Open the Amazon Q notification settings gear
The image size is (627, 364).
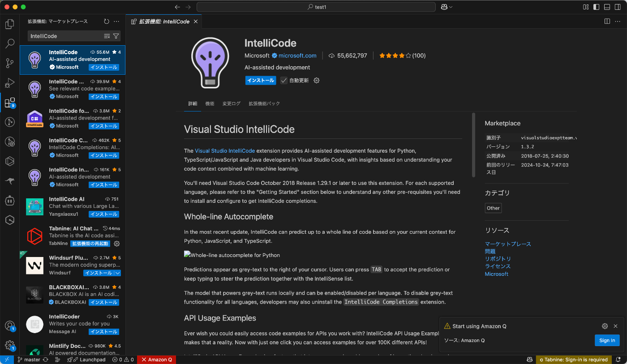point(605,326)
